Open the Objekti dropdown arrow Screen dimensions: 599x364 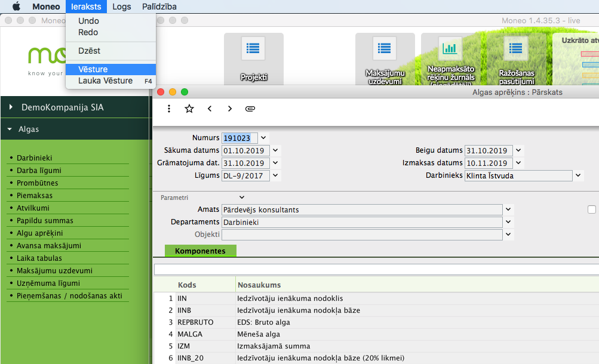click(x=508, y=235)
